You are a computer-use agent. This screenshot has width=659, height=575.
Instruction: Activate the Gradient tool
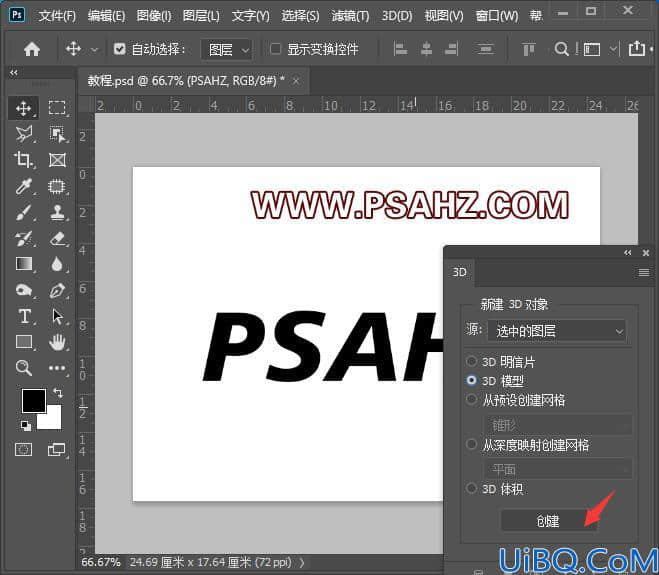[24, 264]
